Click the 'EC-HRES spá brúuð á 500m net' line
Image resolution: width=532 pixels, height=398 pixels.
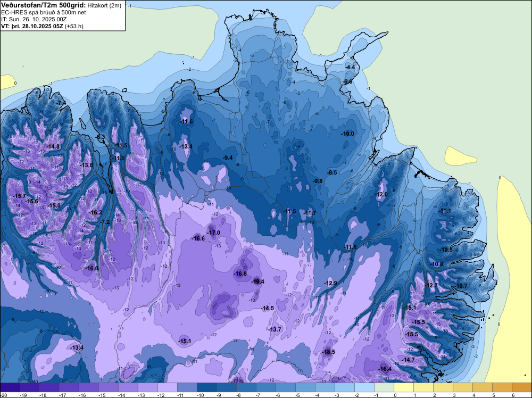point(44,13)
